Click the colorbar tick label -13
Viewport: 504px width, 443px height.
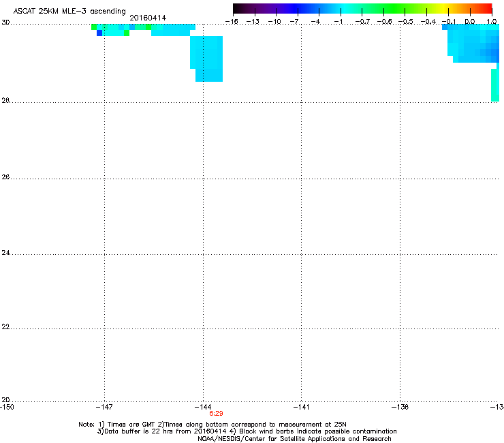coord(253,22)
